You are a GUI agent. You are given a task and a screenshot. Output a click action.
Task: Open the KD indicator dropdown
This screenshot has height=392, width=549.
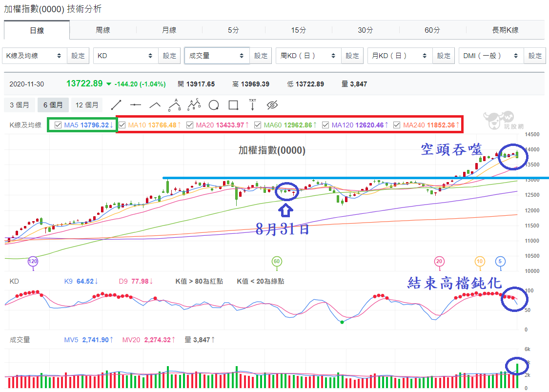pyautogui.click(x=126, y=56)
